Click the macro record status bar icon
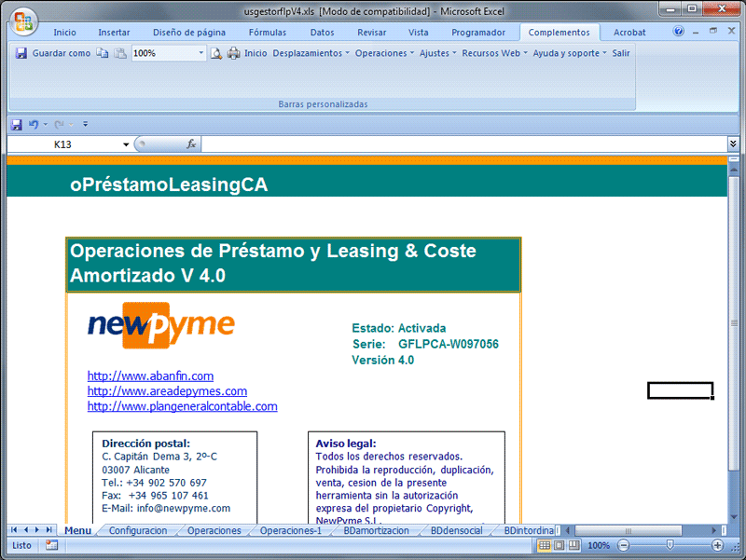This screenshot has height=560, width=746. point(51,545)
